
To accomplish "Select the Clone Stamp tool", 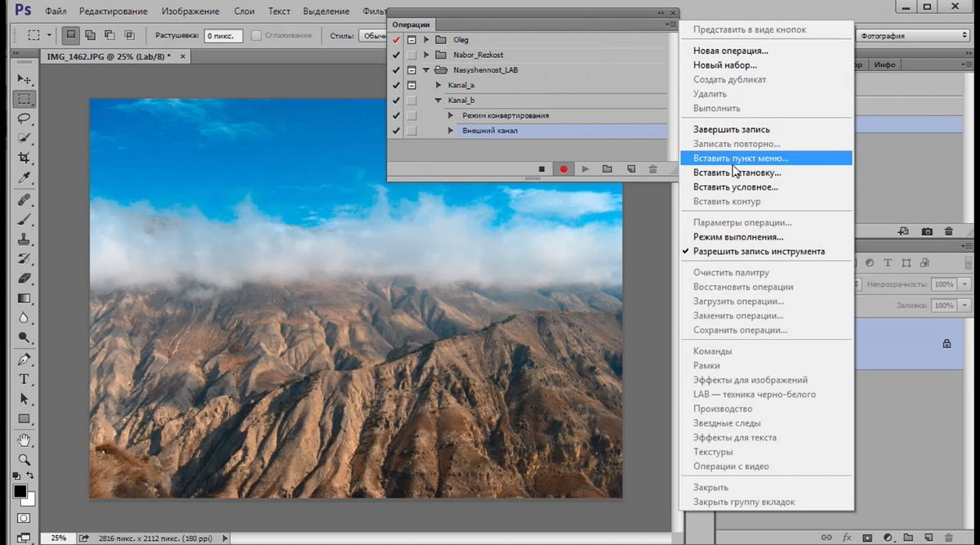I will [24, 239].
